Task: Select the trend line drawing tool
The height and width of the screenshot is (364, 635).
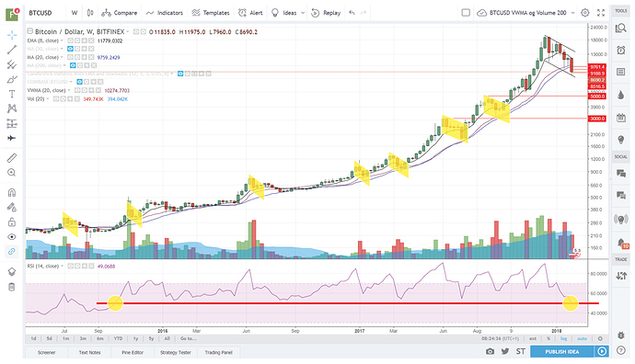Action: pyautogui.click(x=12, y=50)
